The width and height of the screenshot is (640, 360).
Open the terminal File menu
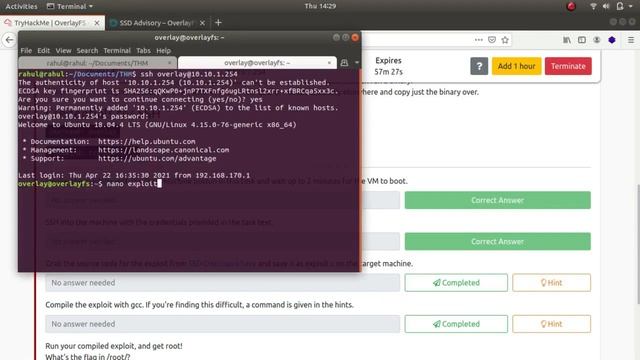click(26, 51)
